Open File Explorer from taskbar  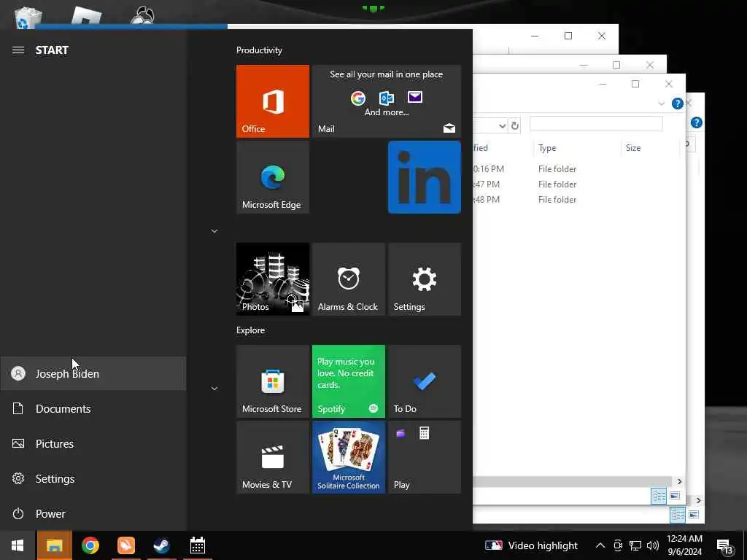(x=54, y=545)
